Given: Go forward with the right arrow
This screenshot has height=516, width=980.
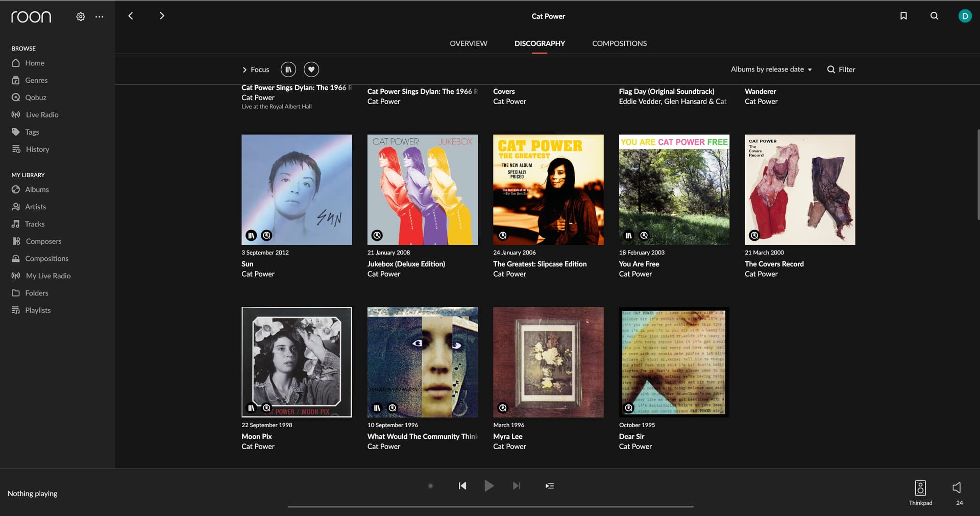Looking at the screenshot, I should coord(162,16).
